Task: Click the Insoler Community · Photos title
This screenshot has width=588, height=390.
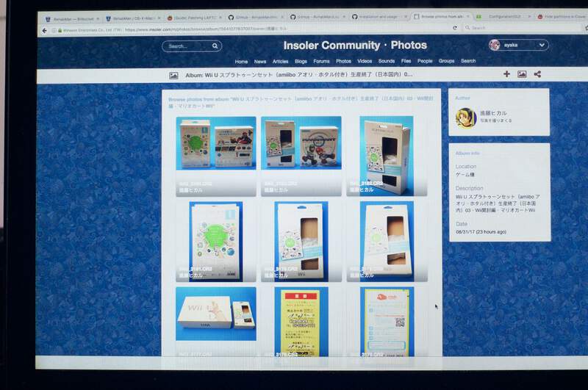Action: tap(355, 46)
